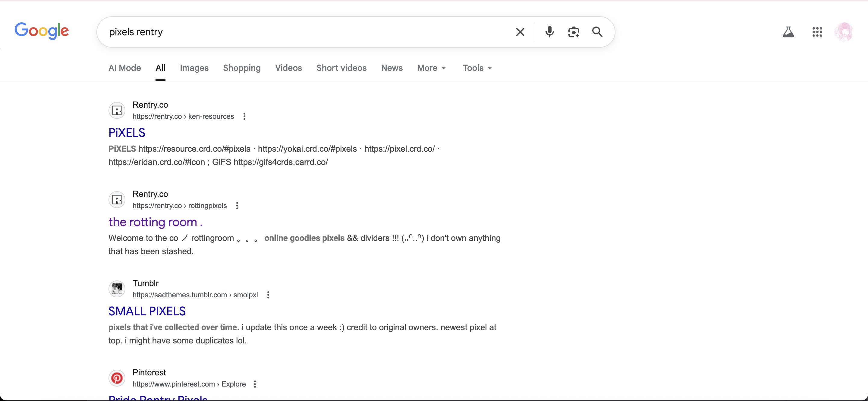Screen dimensions: 868x401
Task: Open the More dropdown
Action: tap(431, 68)
